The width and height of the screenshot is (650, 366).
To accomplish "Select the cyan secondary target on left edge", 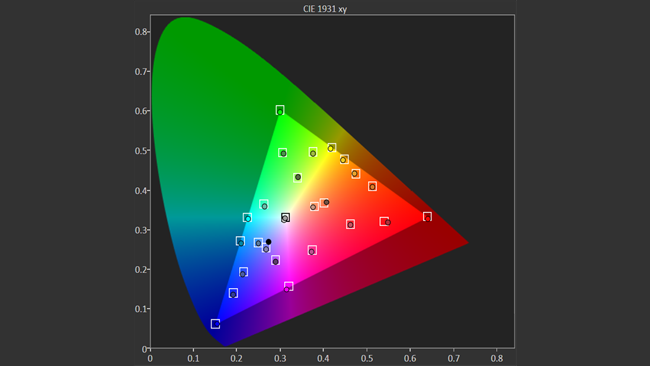I will coord(247,217).
